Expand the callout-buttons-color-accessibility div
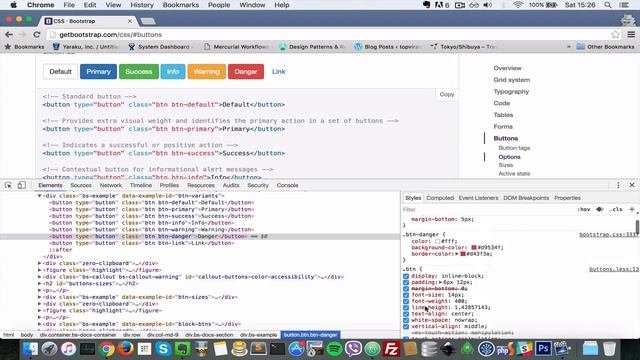This screenshot has height=360, width=640. (40, 277)
